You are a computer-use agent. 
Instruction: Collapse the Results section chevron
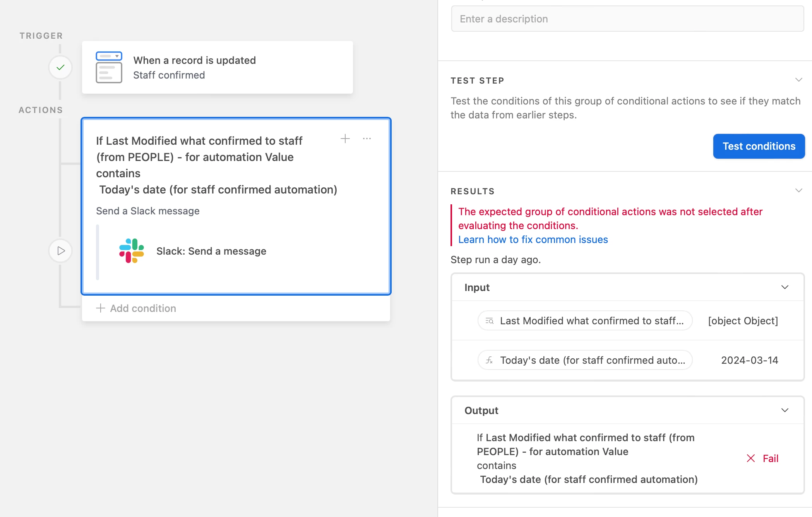pyautogui.click(x=798, y=191)
